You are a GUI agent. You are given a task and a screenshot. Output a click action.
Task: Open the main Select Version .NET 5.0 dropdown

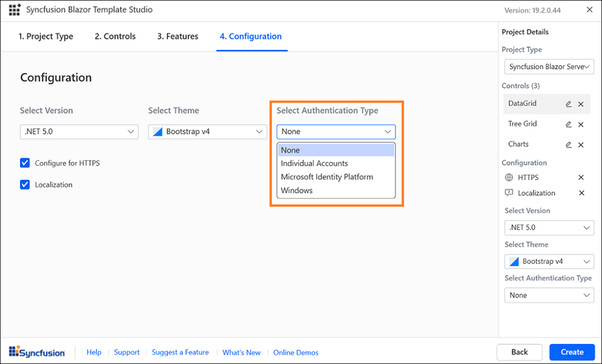[79, 132]
